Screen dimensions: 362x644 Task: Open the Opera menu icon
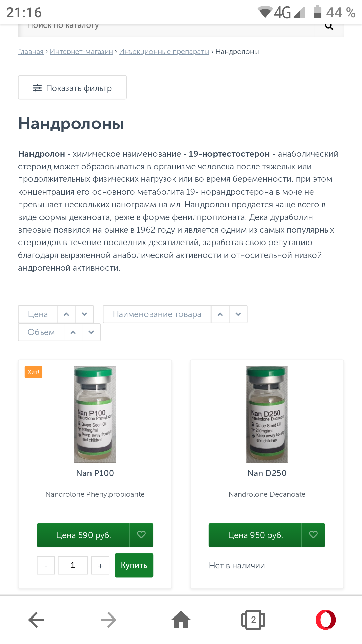pyautogui.click(x=326, y=620)
